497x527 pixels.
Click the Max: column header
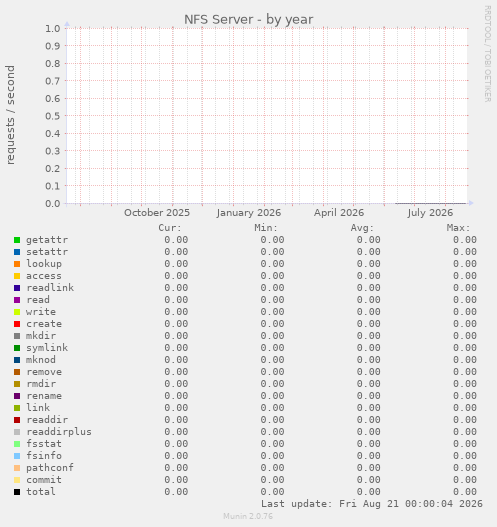tap(458, 228)
